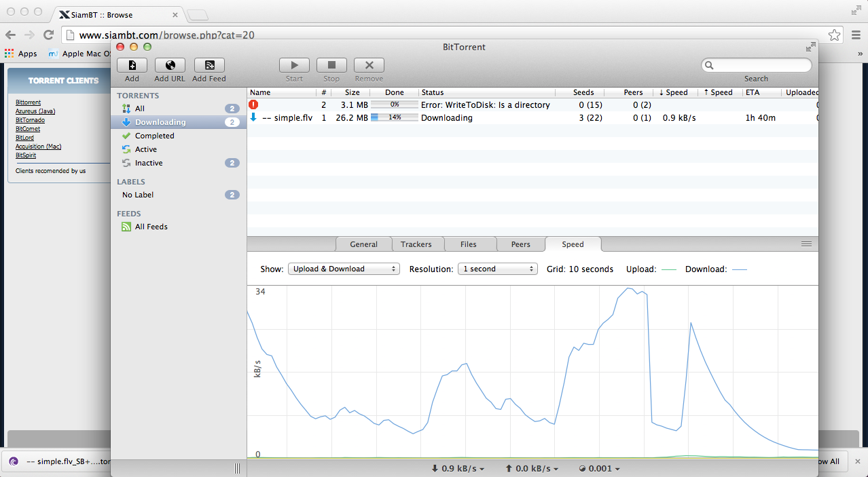
Task: Click the Add Feed RSS icon
Action: [209, 65]
